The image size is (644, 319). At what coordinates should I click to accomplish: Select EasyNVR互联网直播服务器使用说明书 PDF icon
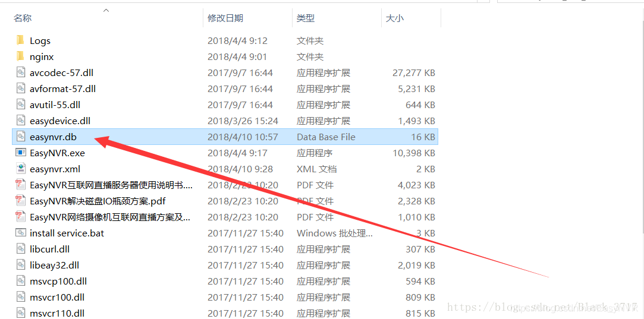(21, 185)
